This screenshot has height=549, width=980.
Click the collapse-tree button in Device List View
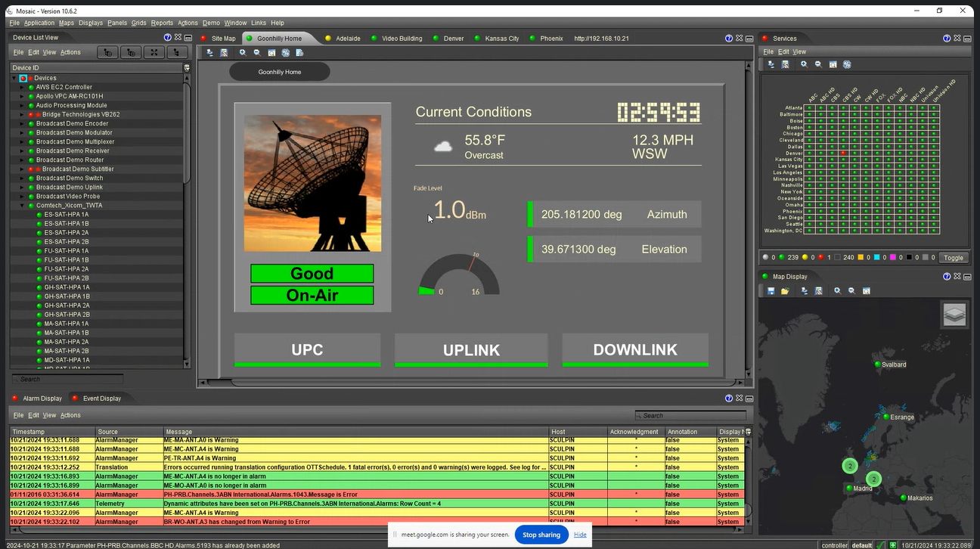click(x=108, y=52)
